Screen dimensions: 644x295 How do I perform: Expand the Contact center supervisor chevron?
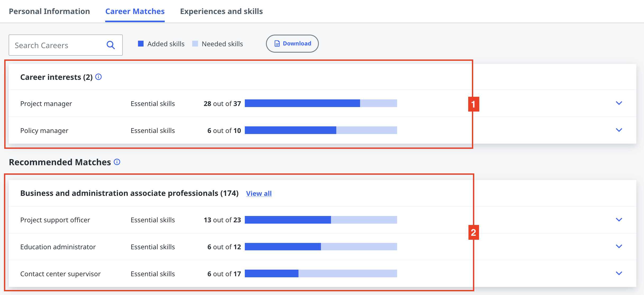[x=619, y=273]
